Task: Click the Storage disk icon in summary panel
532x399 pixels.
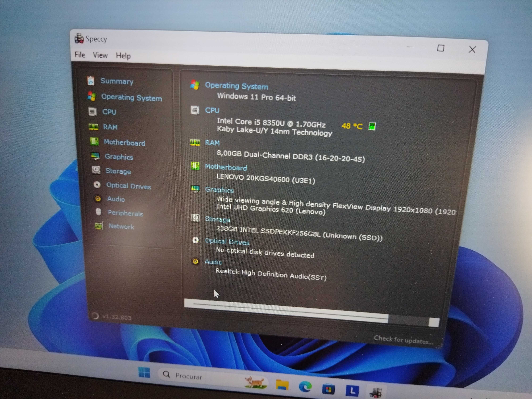Action: click(x=195, y=218)
